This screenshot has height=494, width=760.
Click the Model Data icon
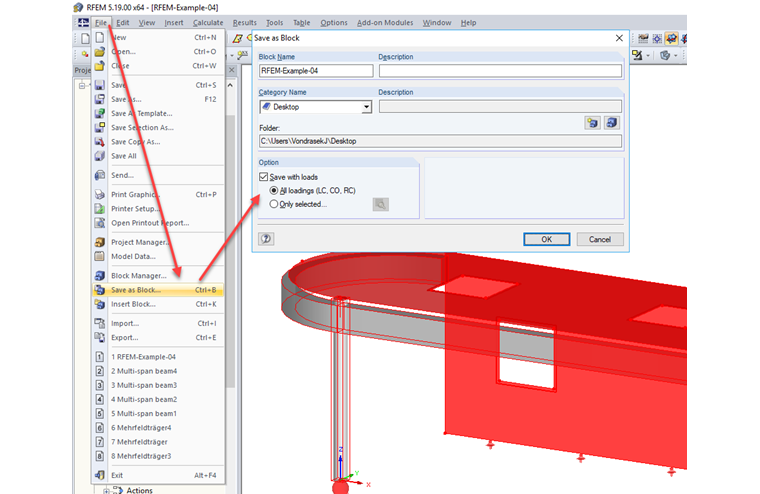(x=100, y=256)
